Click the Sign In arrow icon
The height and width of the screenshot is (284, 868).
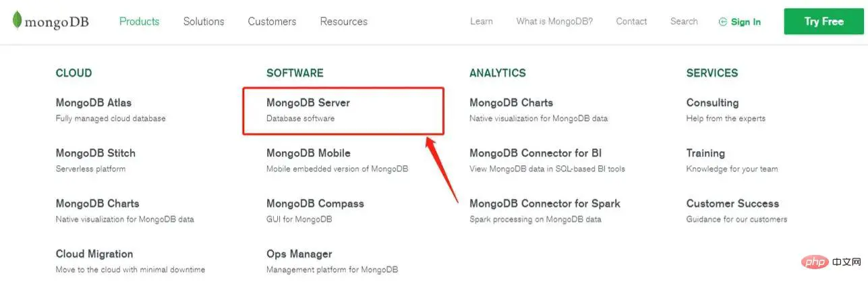point(723,22)
